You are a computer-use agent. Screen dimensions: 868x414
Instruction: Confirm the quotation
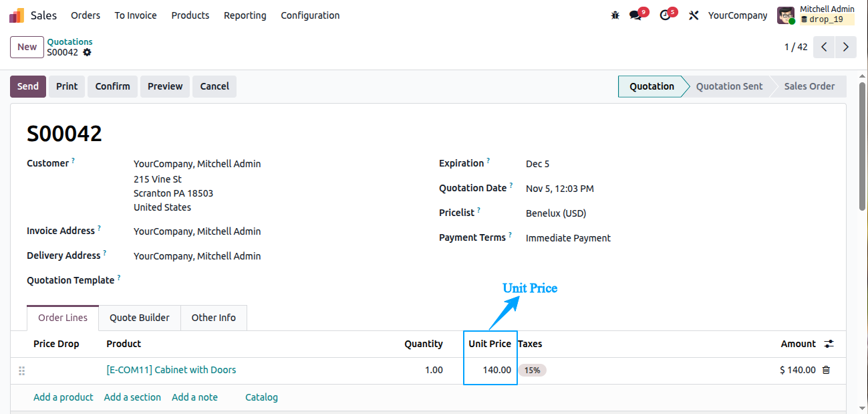(x=113, y=86)
